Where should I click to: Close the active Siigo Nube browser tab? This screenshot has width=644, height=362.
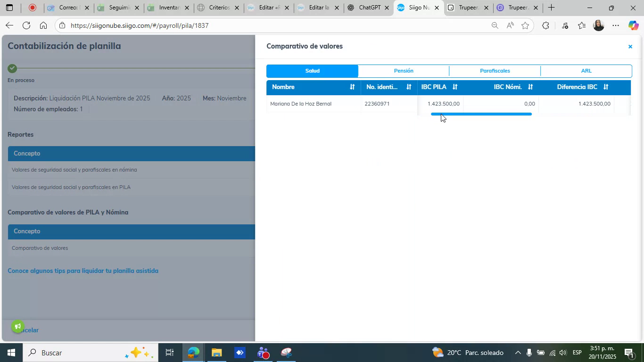coord(437,8)
